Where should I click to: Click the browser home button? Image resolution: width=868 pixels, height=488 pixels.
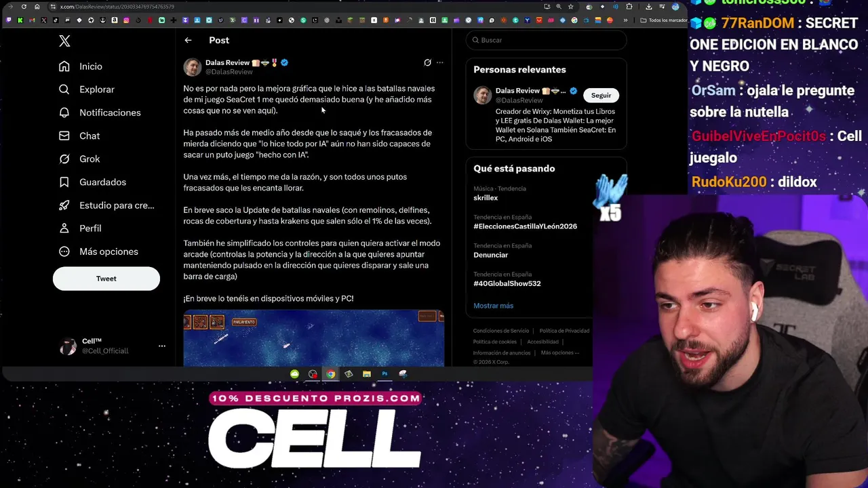(x=37, y=7)
